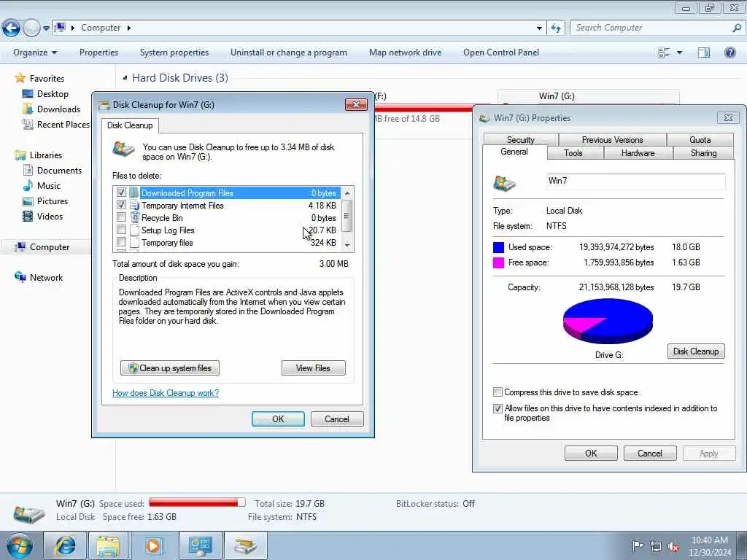The width and height of the screenshot is (747, 560).
Task: Launch Internet Explorer from the taskbar
Action: (65, 545)
